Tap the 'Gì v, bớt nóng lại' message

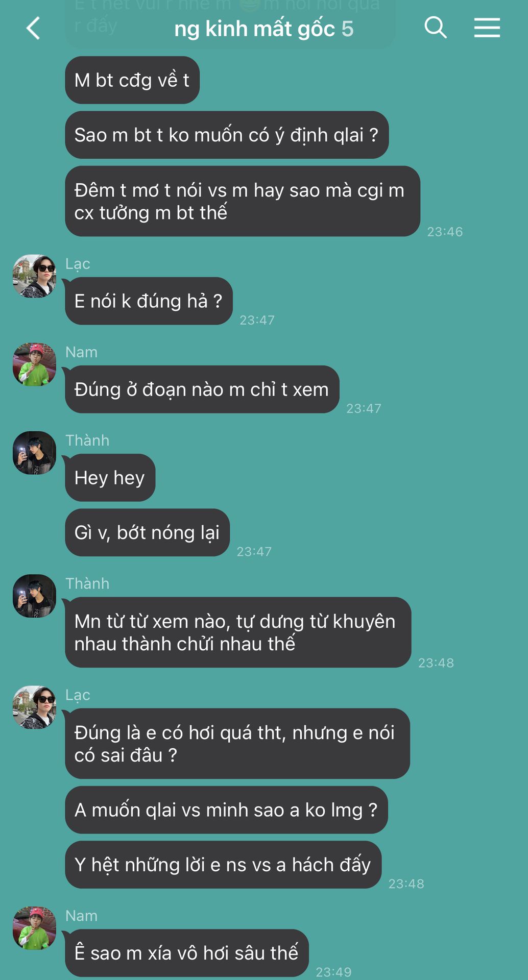tap(147, 532)
